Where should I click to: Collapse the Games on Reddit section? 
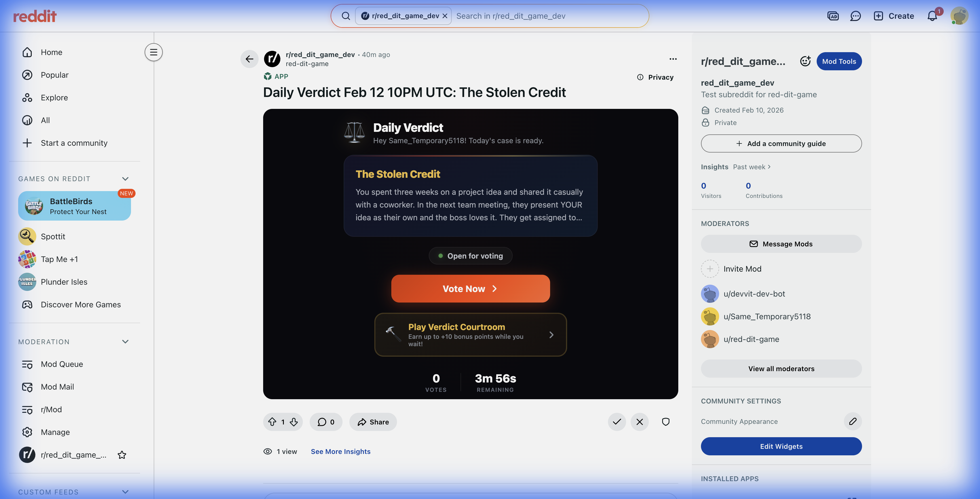point(125,179)
